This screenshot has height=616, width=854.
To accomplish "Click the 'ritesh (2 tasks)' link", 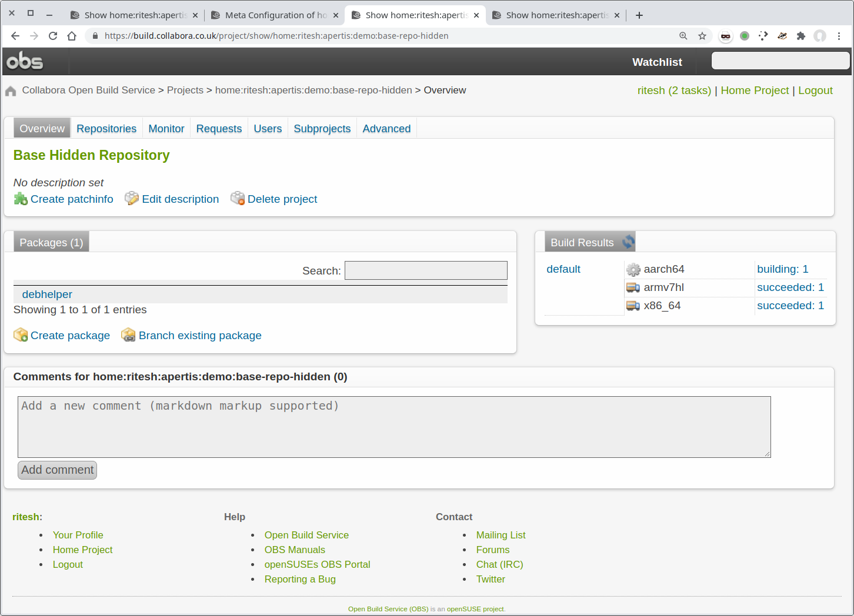I will 674,91.
